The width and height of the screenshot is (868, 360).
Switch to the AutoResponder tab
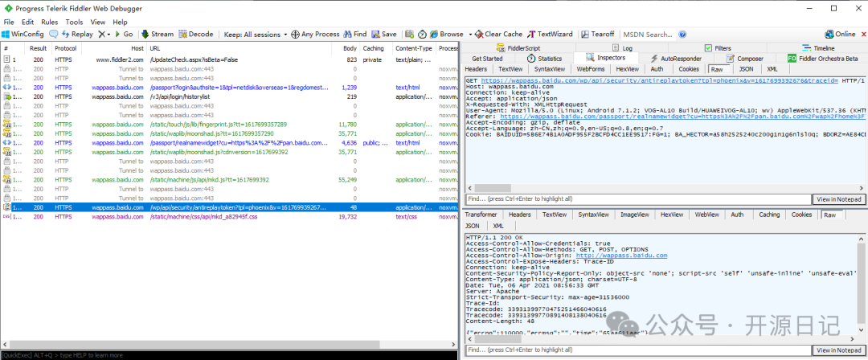tap(680, 59)
